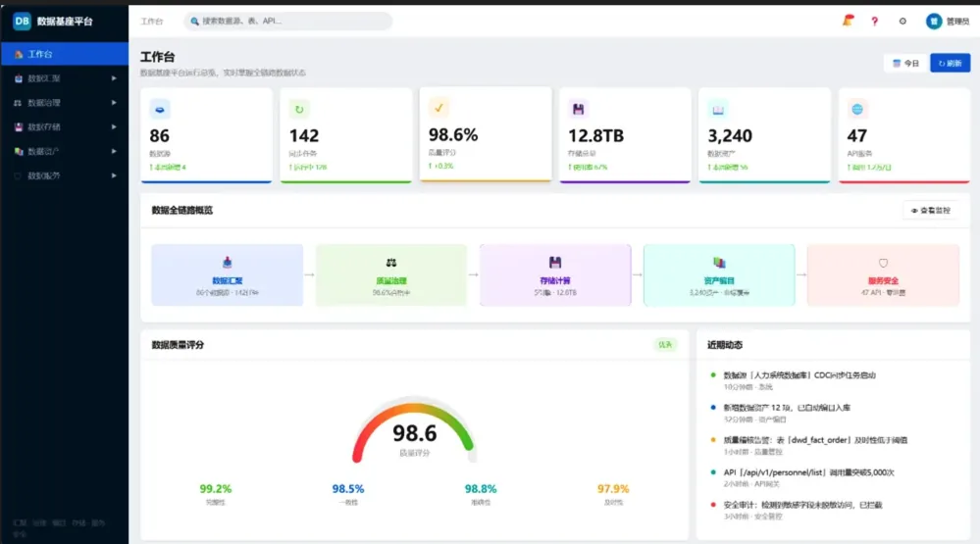This screenshot has height=544, width=980.
Task: Click the administrator avatar icon
Action: 934,22
